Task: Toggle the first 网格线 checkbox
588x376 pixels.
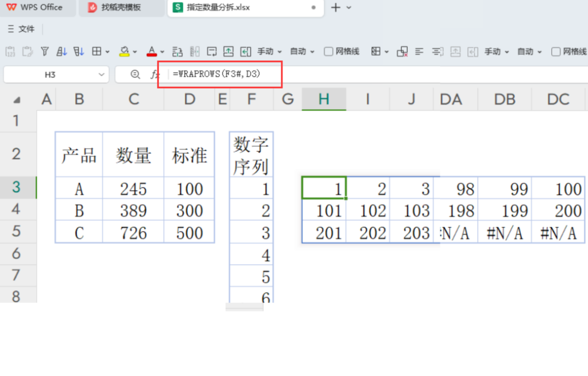Action: (x=328, y=52)
